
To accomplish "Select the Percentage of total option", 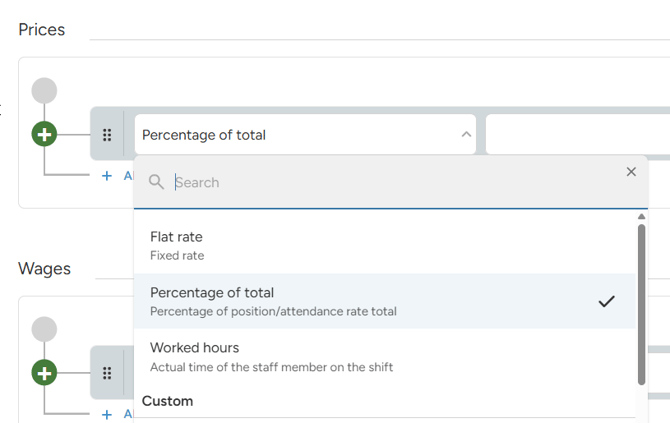I will click(385, 301).
